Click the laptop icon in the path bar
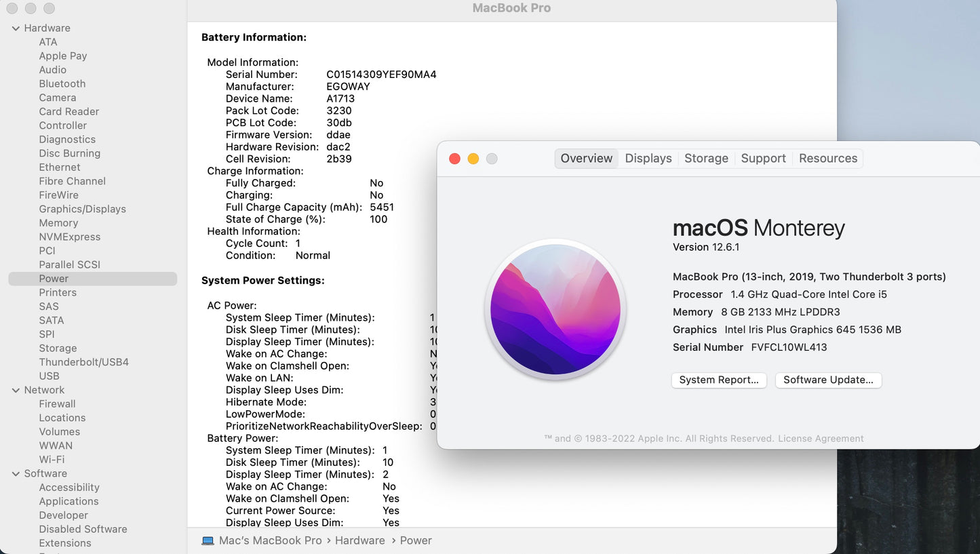Viewport: 980px width, 554px height. (208, 540)
